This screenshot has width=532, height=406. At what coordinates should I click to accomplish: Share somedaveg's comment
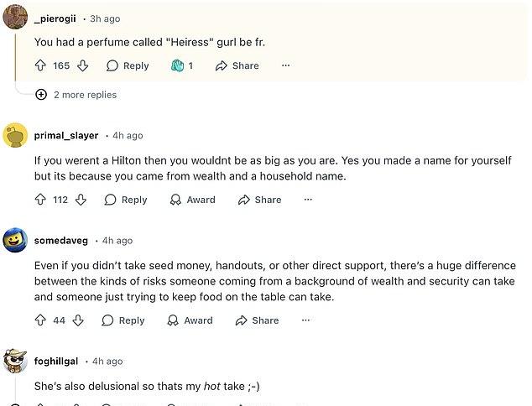click(257, 320)
